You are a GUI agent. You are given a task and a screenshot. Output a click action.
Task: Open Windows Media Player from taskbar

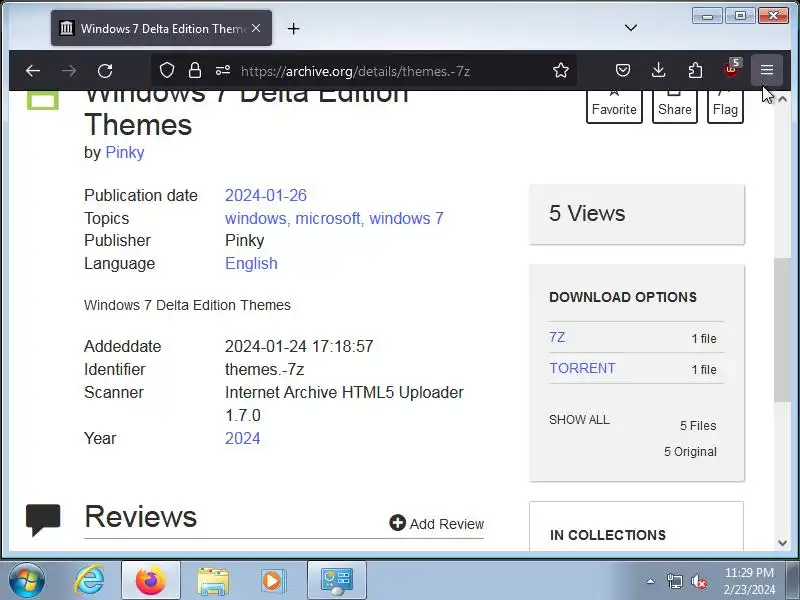273,581
